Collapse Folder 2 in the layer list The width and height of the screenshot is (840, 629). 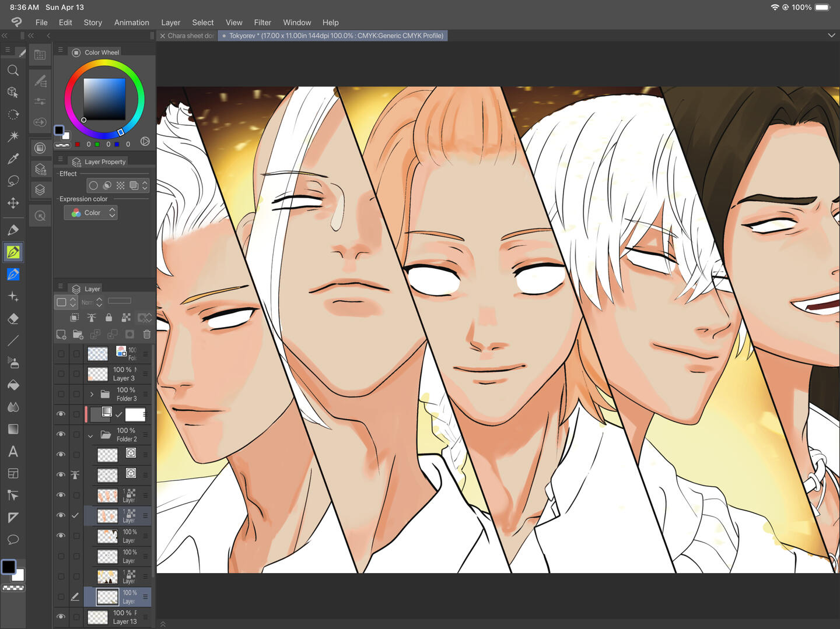90,435
